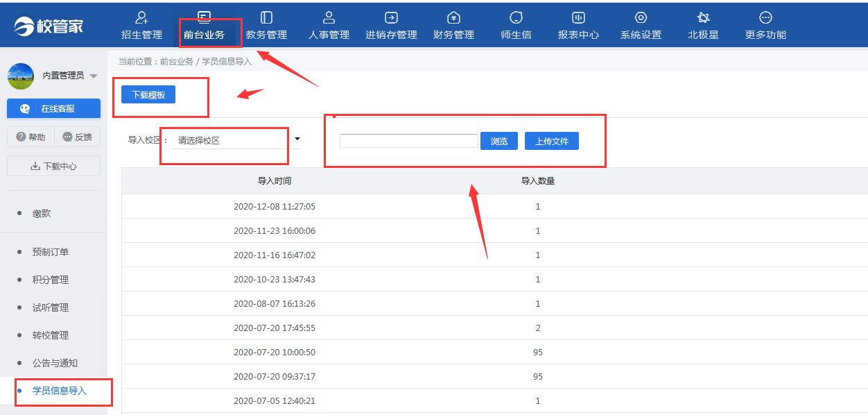Click the 帮助 question mark icon
This screenshot has height=415, width=868.
[21, 137]
